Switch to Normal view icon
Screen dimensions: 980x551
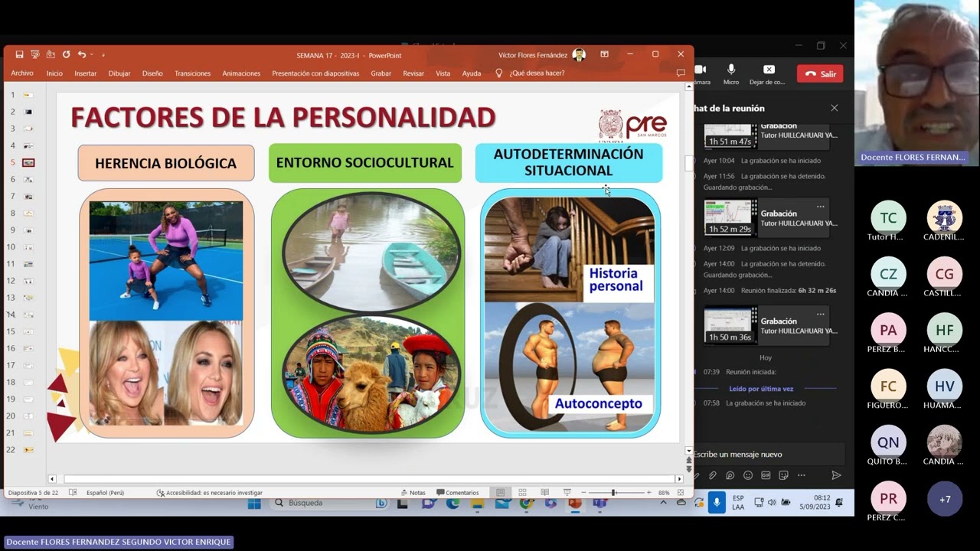[x=500, y=493]
